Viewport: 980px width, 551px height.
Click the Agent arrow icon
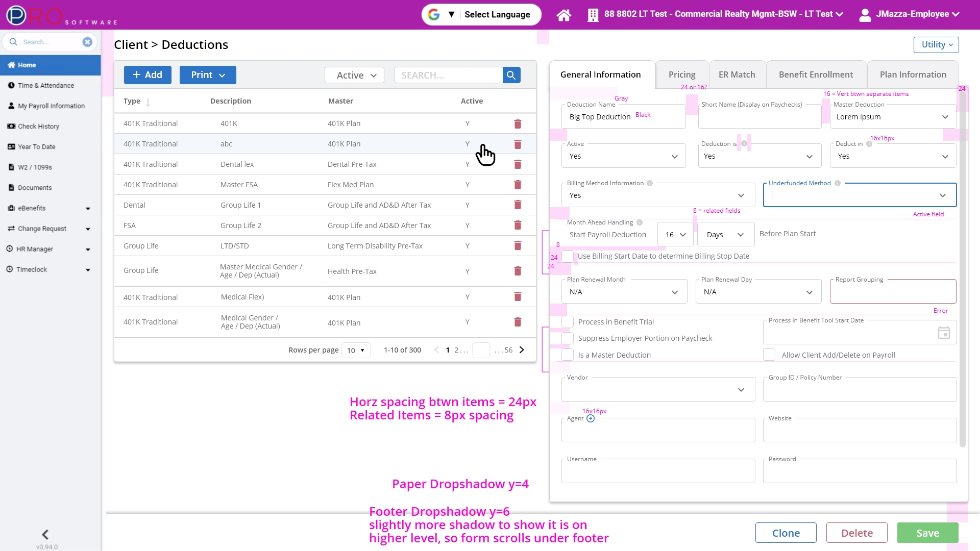point(591,418)
